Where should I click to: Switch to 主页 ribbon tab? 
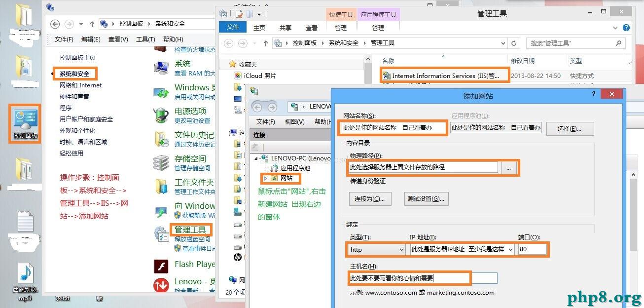(x=259, y=28)
